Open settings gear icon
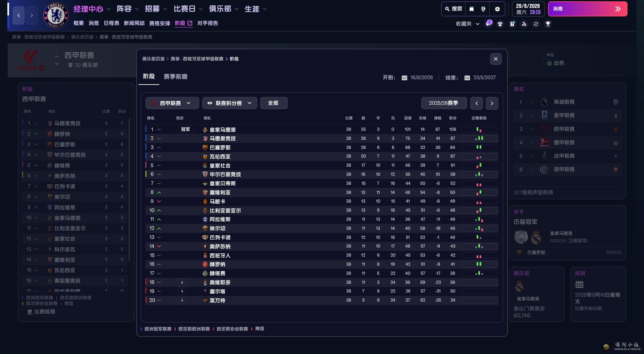Screen dimensions: 644x354 (x=497, y=9)
